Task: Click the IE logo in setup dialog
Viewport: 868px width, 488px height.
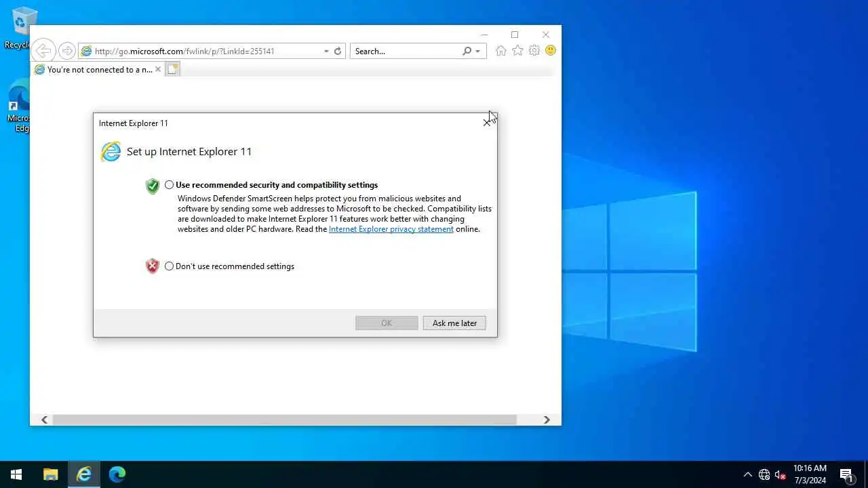Action: (111, 152)
